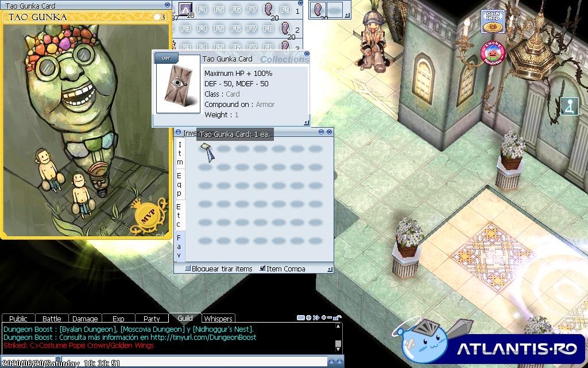Click the chat message input field
Screen dimensions: 588x368
tap(194, 362)
